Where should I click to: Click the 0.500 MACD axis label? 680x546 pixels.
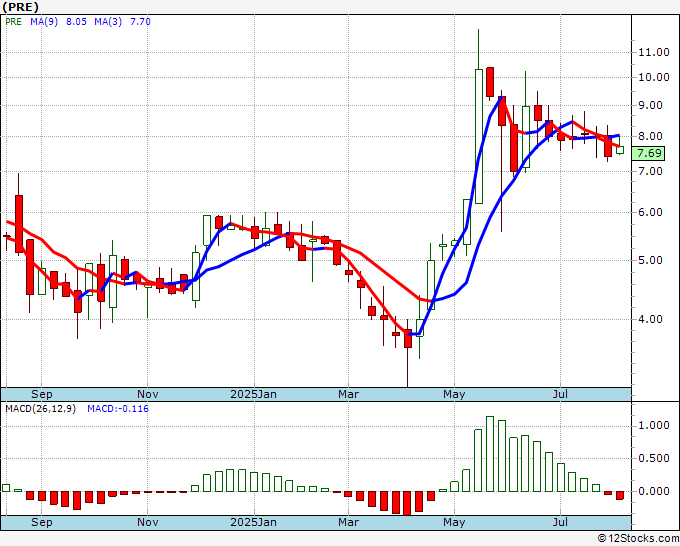coord(654,458)
